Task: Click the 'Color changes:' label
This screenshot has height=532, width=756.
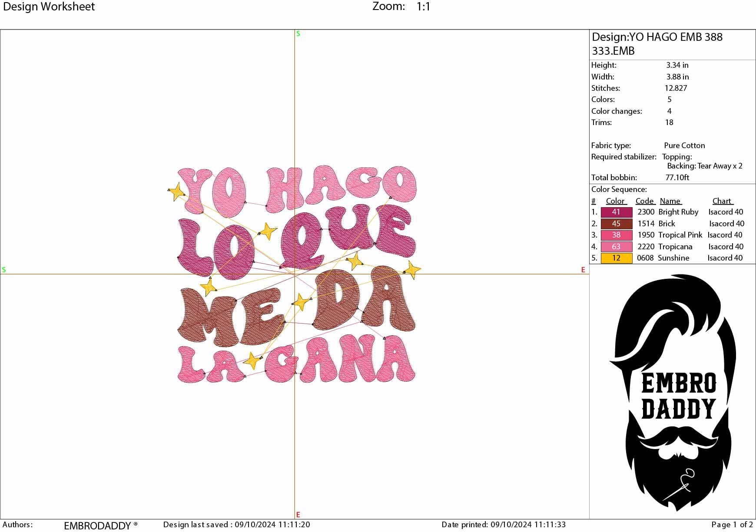Action: [617, 111]
